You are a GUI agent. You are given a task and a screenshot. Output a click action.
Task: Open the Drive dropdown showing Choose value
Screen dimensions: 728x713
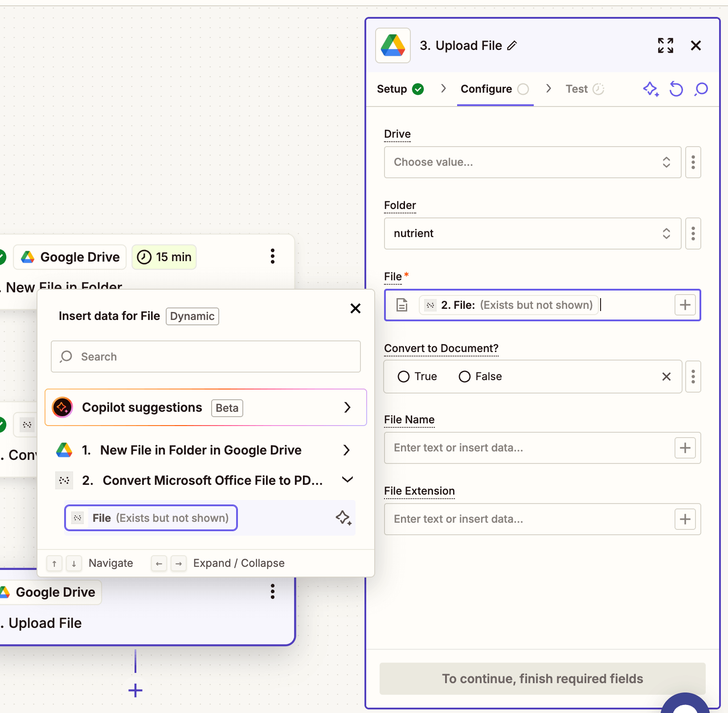click(x=532, y=162)
